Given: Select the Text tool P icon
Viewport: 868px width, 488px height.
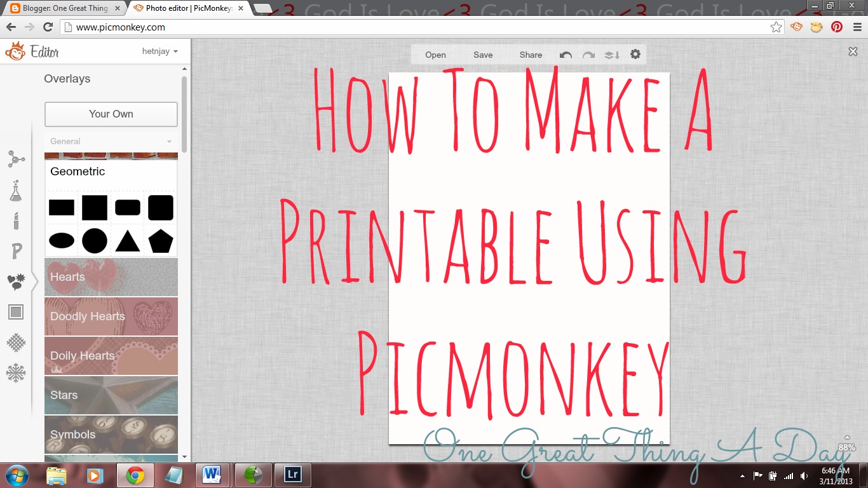Looking at the screenshot, I should [x=16, y=251].
